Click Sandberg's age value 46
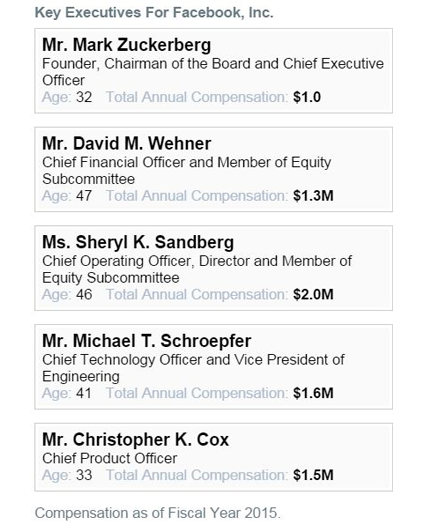The width and height of the screenshot is (423, 524). 84,294
